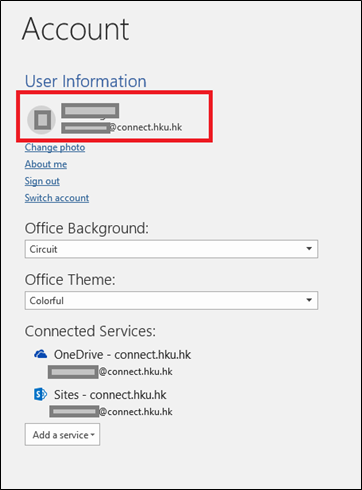Click the Switch account link
Screen dimensions: 362x490
pyautogui.click(x=57, y=198)
